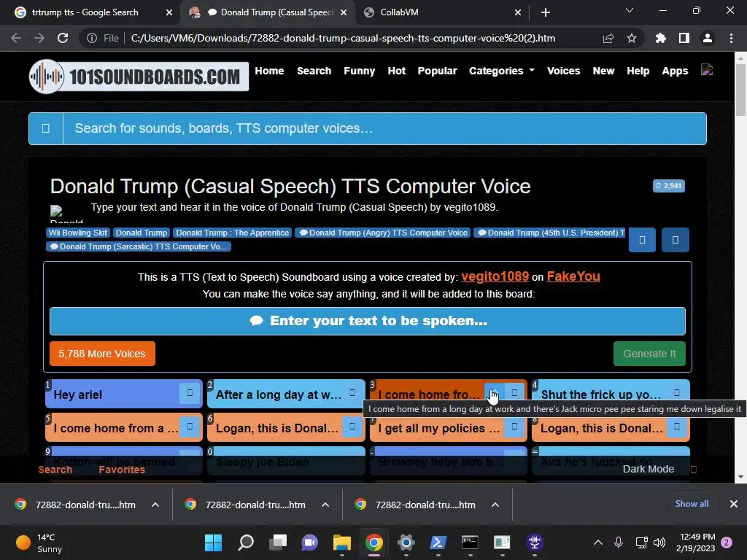Open Chrome profile avatar icon
The image size is (747, 560).
coord(708,38)
